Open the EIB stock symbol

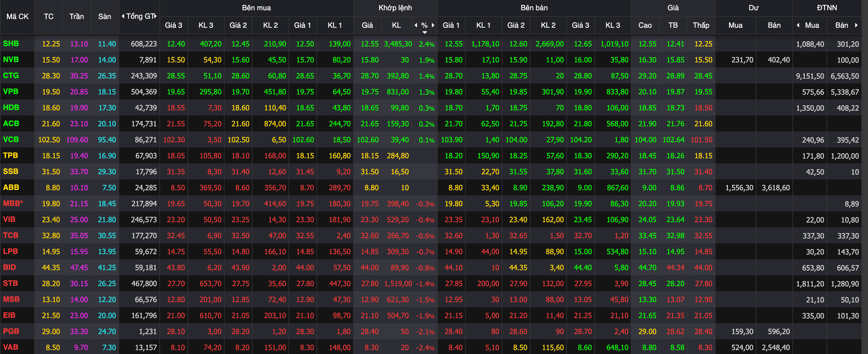pos(9,315)
